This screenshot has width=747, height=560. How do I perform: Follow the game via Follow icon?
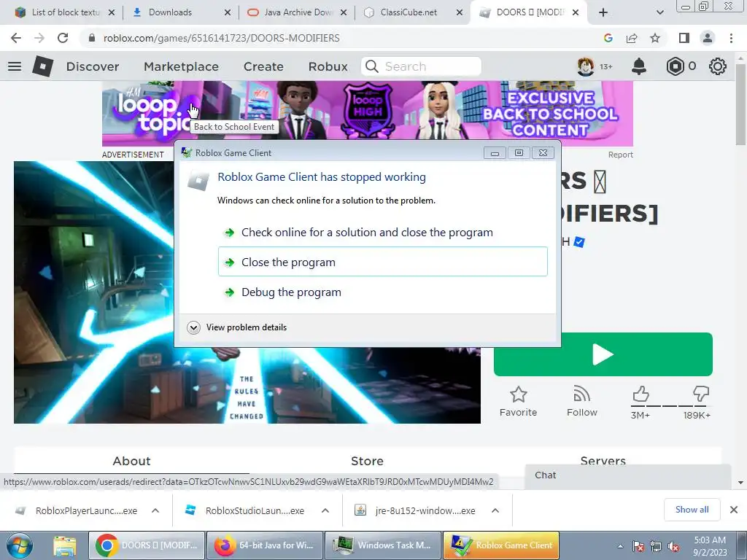581,394
